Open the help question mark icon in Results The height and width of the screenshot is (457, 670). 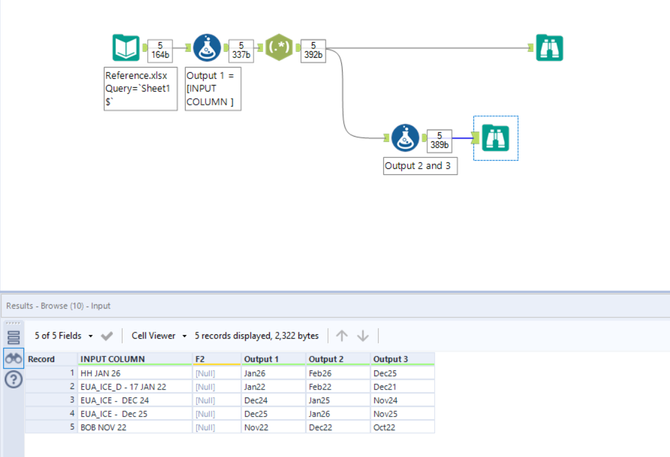click(14, 379)
